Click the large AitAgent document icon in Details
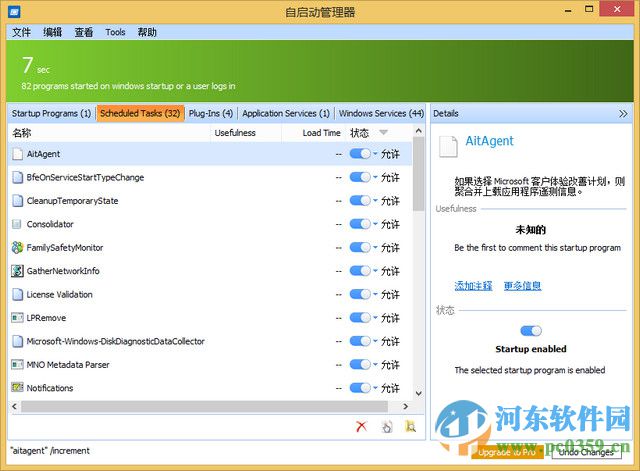Screen dimensions: 640x471 point(448,146)
